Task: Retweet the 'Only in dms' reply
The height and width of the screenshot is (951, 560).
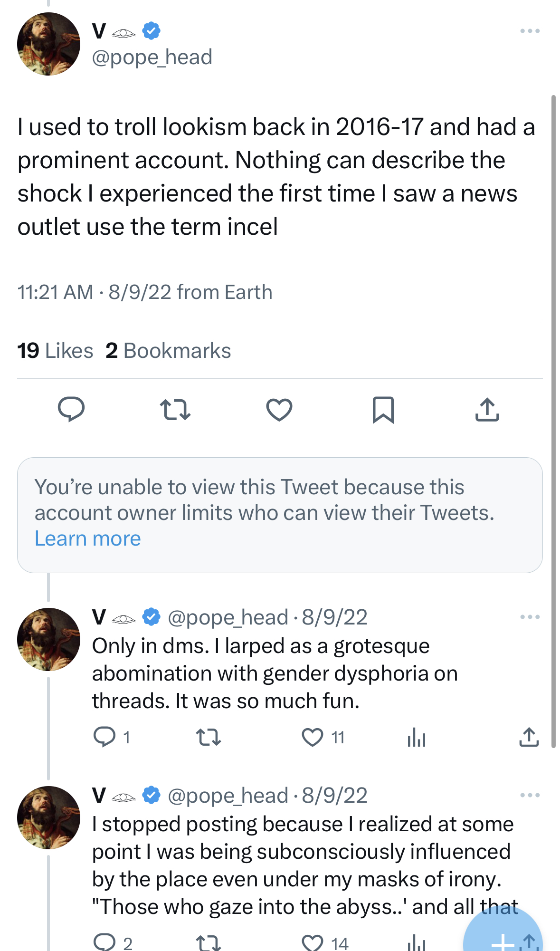Action: pyautogui.click(x=209, y=737)
